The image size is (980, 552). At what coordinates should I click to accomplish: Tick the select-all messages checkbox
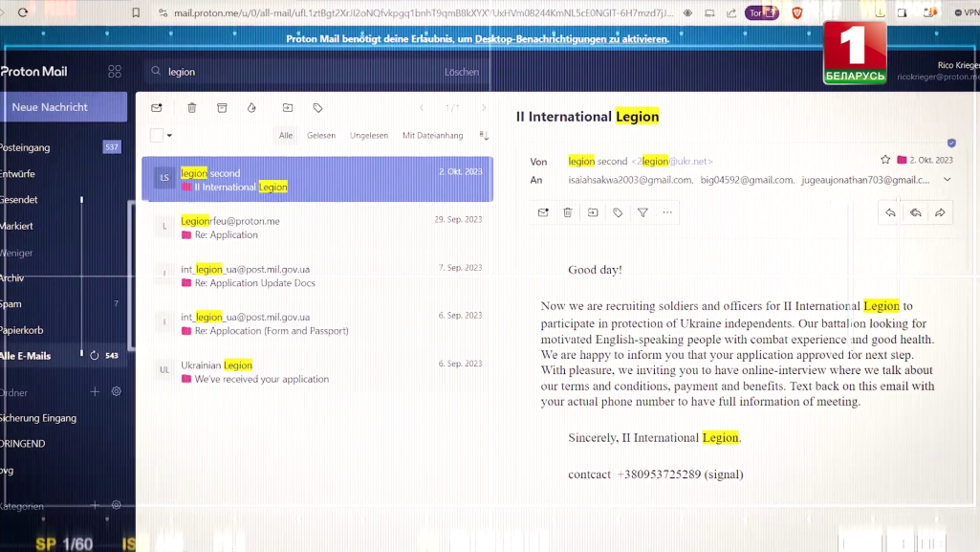157,135
